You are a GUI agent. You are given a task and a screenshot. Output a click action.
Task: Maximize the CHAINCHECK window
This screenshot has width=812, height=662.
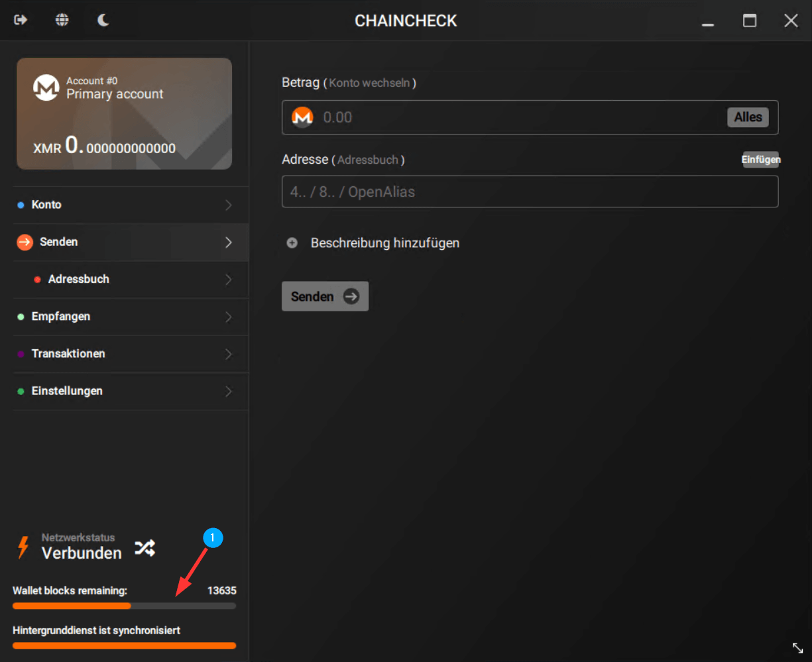pos(750,21)
